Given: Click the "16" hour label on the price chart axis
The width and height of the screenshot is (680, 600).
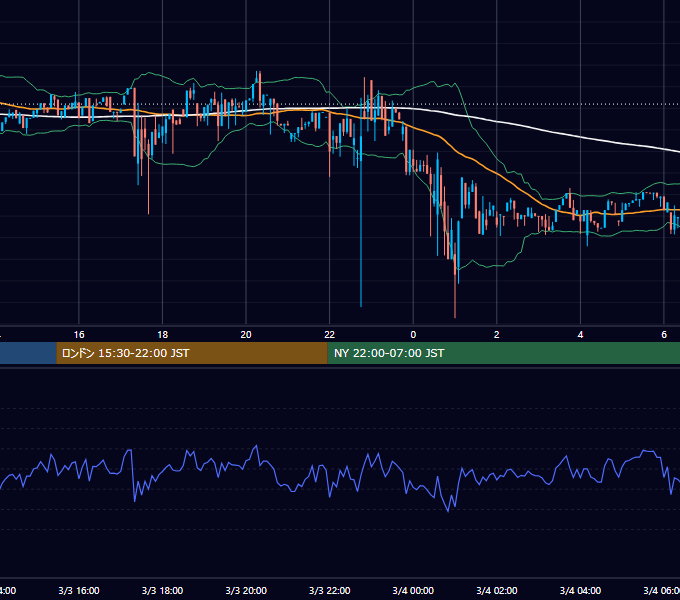Looking at the screenshot, I should click(79, 335).
